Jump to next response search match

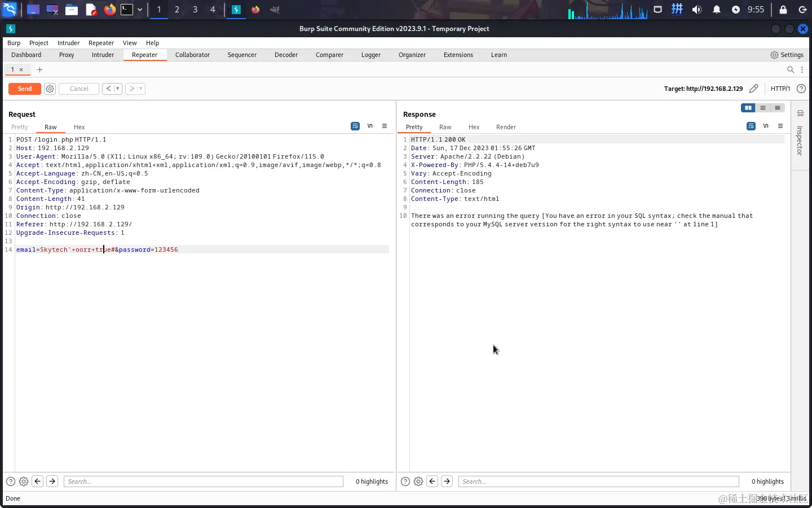447,481
